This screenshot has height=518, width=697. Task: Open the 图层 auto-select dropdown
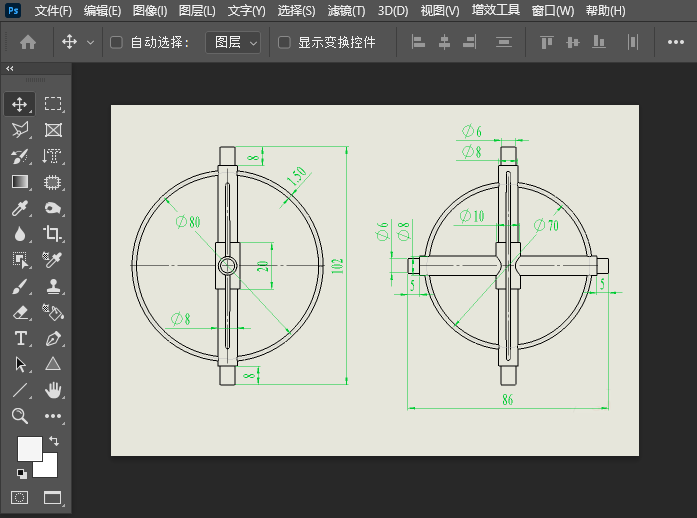233,43
